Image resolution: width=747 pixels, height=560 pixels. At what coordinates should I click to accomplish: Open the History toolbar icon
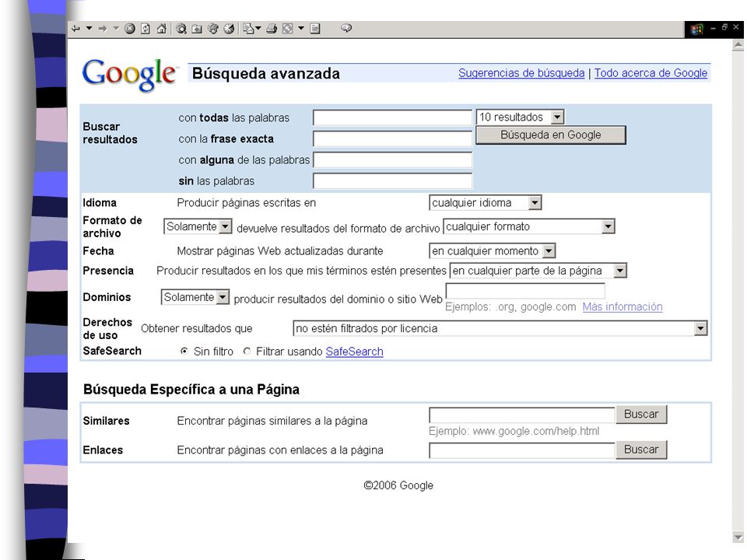click(x=229, y=29)
